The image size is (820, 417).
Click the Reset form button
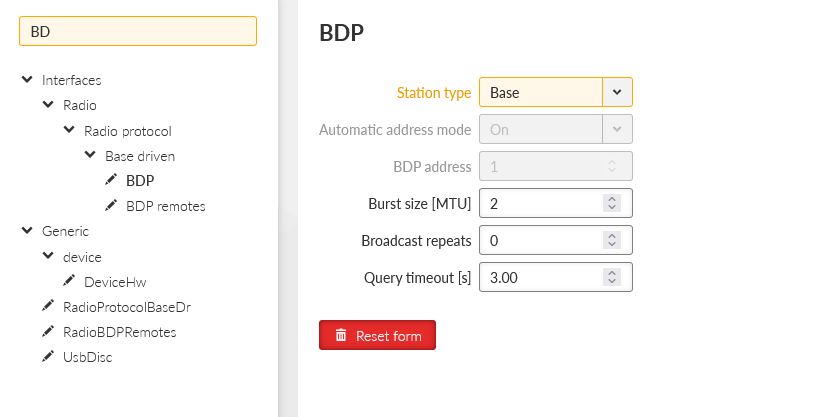(377, 335)
